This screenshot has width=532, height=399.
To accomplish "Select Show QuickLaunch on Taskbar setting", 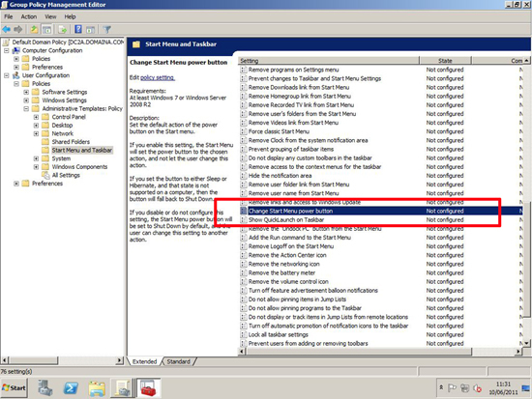I will pos(286,219).
